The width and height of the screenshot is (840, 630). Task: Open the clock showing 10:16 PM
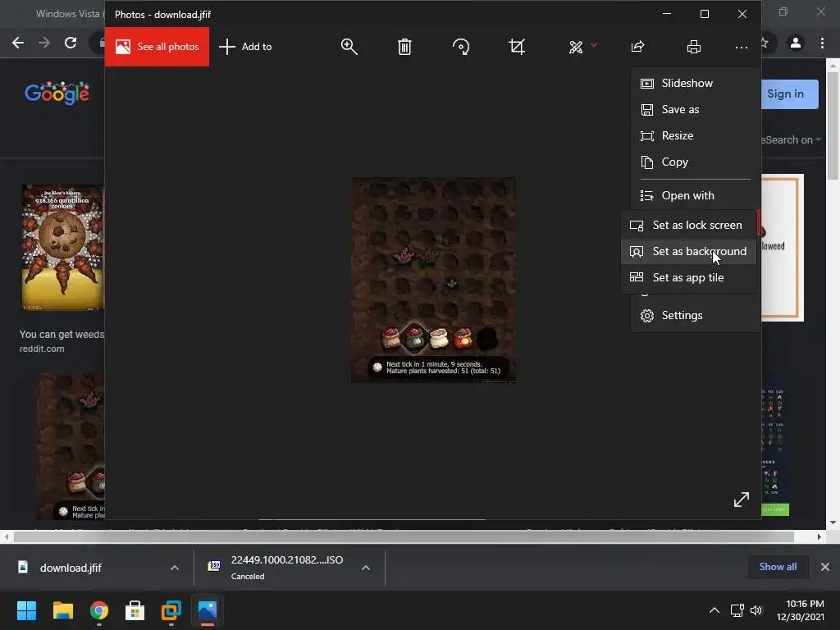[801, 610]
